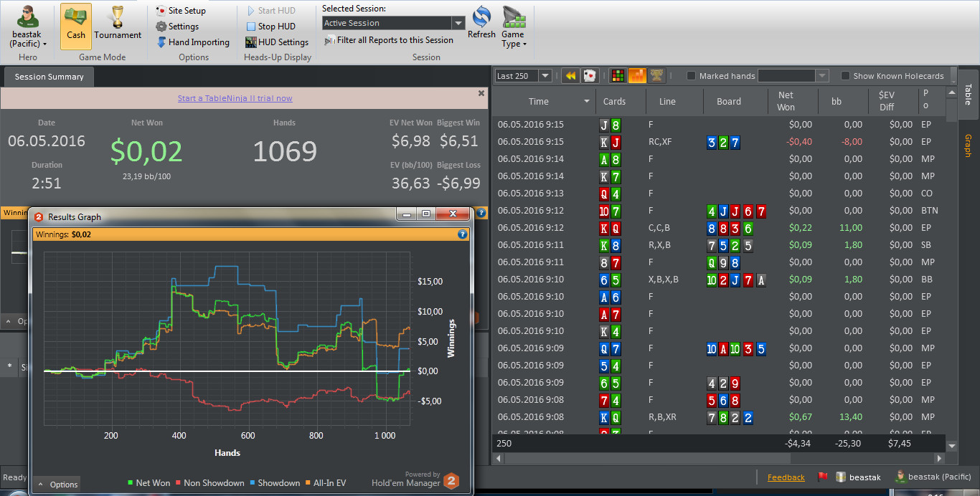Toggle the Showdown legend entry
Image resolution: width=980 pixels, height=496 pixels.
pyautogui.click(x=275, y=483)
